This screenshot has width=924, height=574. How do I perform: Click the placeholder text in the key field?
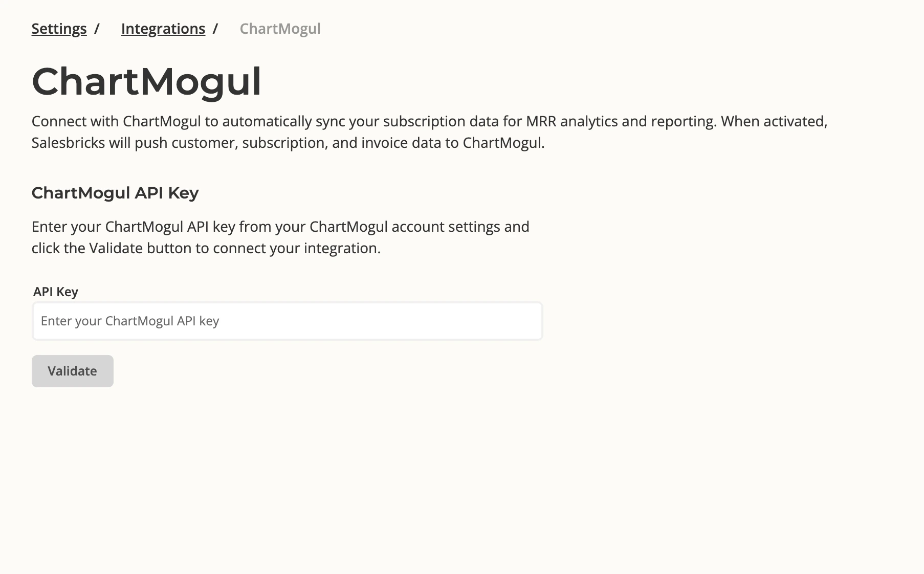tap(130, 321)
